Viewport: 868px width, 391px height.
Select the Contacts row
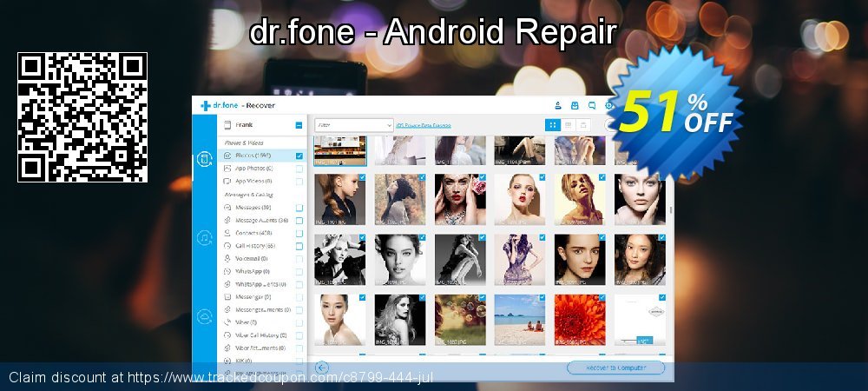262,233
